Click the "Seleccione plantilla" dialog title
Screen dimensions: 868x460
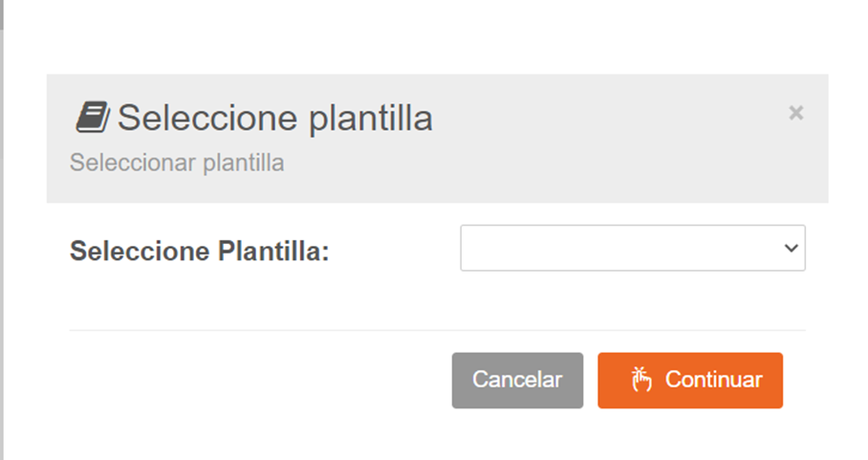tap(274, 119)
